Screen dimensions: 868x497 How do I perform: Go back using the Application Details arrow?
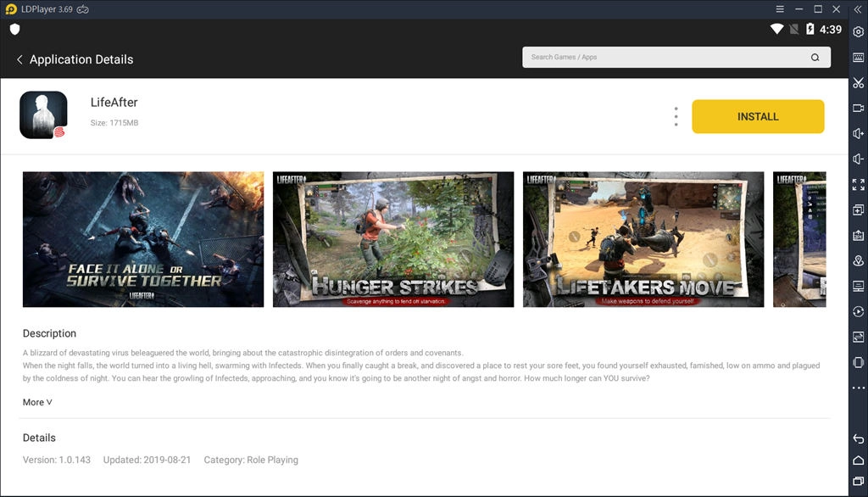(19, 59)
